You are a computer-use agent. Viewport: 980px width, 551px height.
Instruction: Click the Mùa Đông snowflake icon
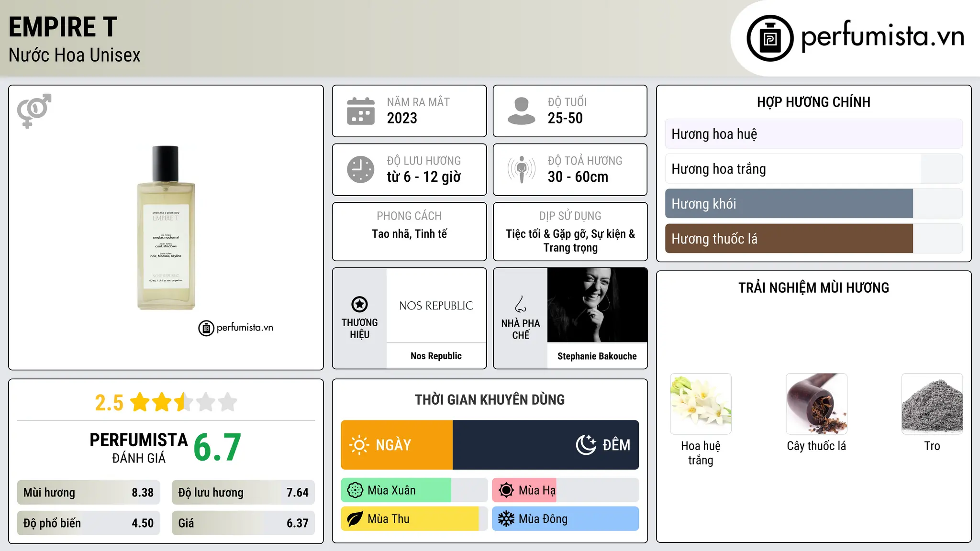(506, 519)
